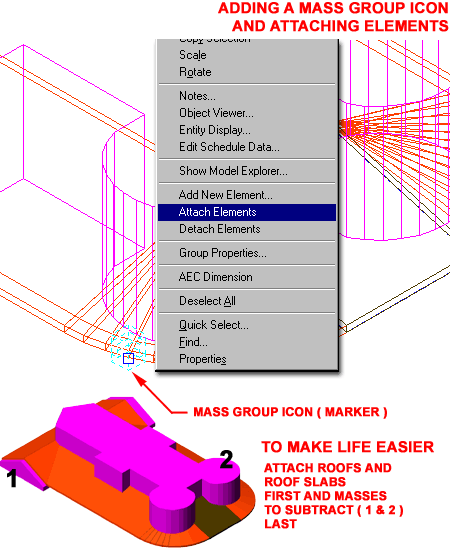Select Edit Schedule Data... menu entry
450x550 pixels.
[247, 147]
